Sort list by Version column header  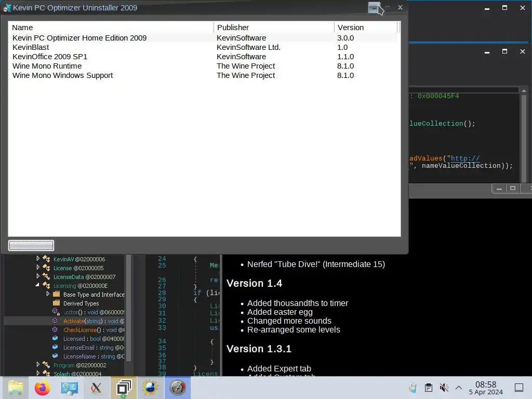365,28
